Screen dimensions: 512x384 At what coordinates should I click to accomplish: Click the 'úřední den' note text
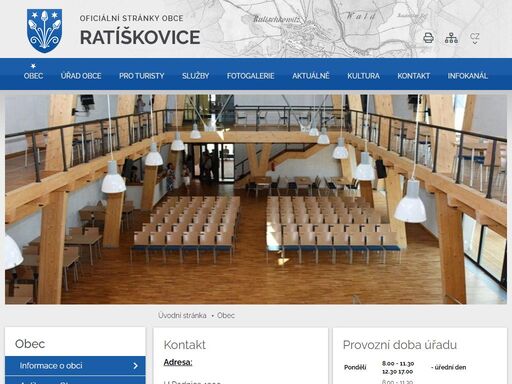[x=449, y=367]
